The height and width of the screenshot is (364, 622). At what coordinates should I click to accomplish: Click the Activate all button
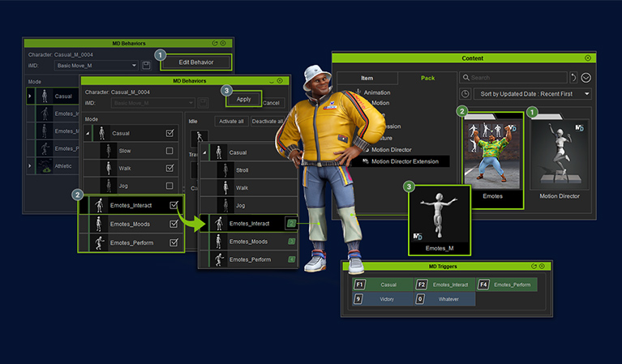[x=231, y=122]
